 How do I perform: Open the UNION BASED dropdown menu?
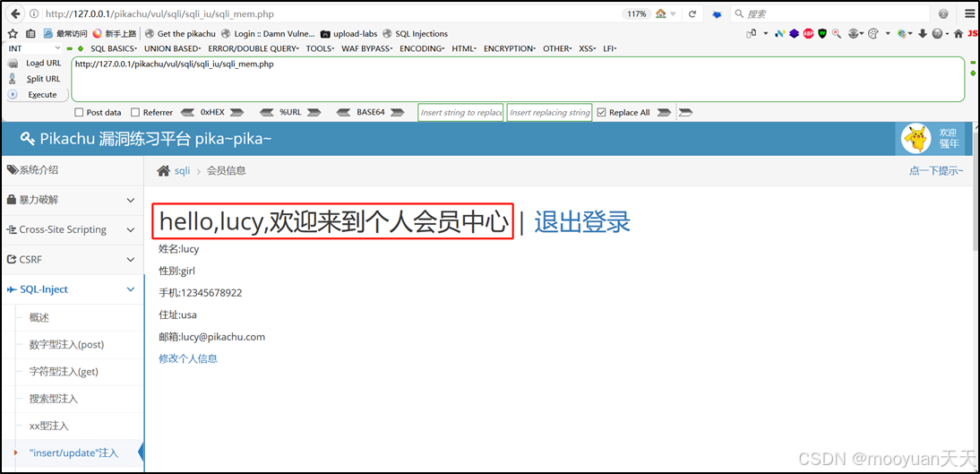pyautogui.click(x=173, y=48)
